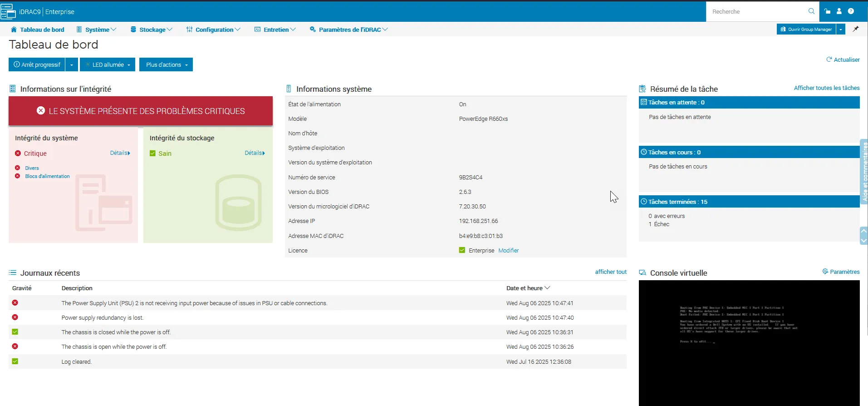Click the Actualiser refresh link

(x=843, y=59)
